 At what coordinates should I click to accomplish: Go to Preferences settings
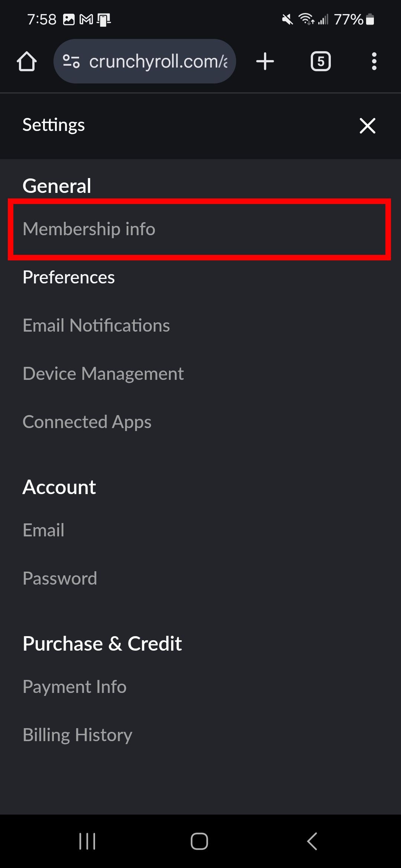(x=69, y=277)
